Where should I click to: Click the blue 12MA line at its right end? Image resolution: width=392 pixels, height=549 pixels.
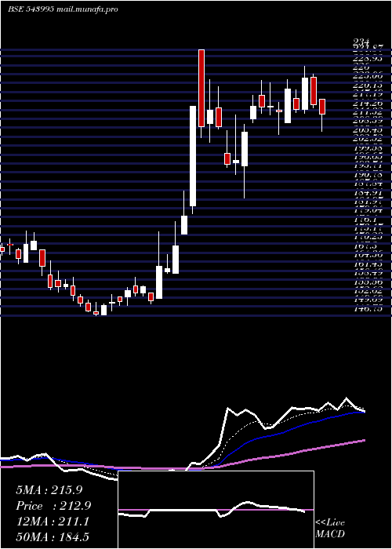click(x=364, y=412)
